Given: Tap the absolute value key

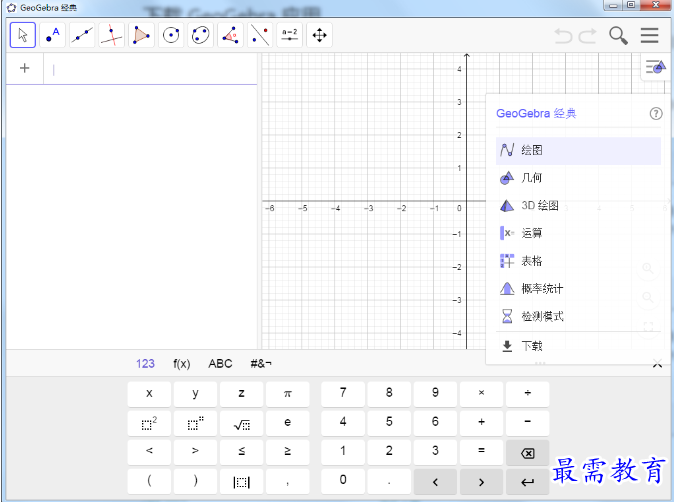Looking at the screenshot, I should coord(242,481).
